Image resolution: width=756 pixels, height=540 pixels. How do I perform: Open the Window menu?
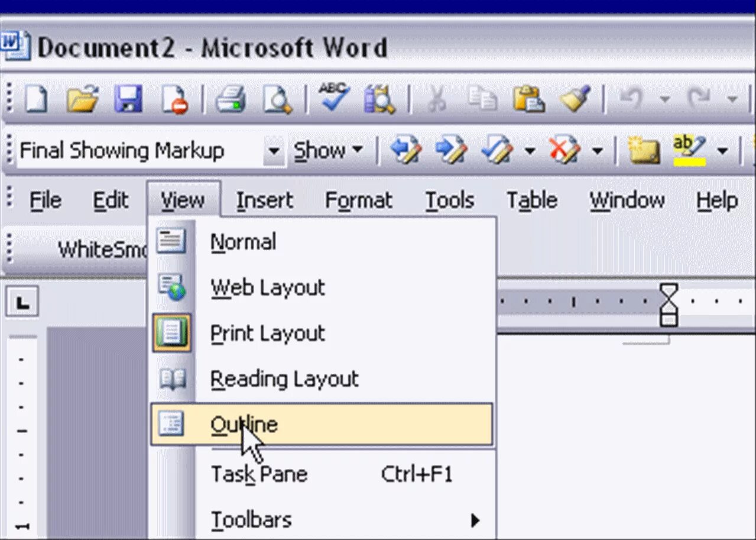pos(627,201)
